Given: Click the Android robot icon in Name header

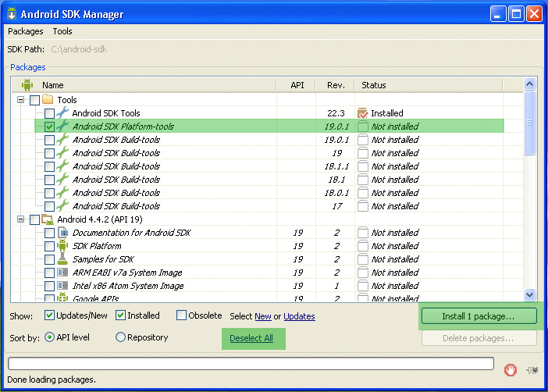Looking at the screenshot, I should coord(27,85).
